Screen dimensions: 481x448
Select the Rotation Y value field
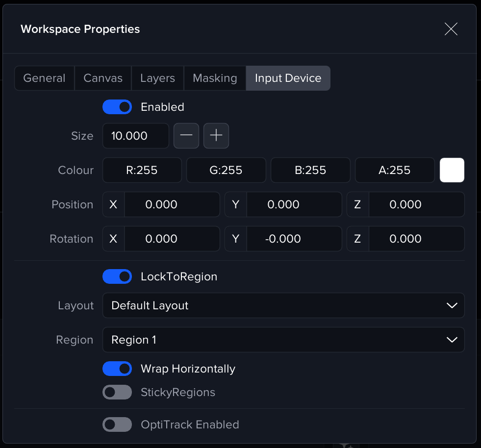click(x=294, y=239)
